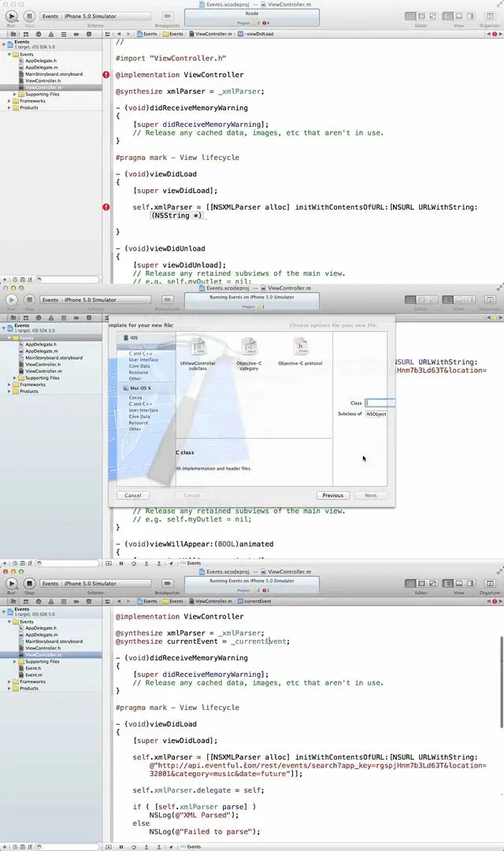Open the issue navigator tab in the bottom window
The width and height of the screenshot is (504, 851).
click(x=51, y=601)
